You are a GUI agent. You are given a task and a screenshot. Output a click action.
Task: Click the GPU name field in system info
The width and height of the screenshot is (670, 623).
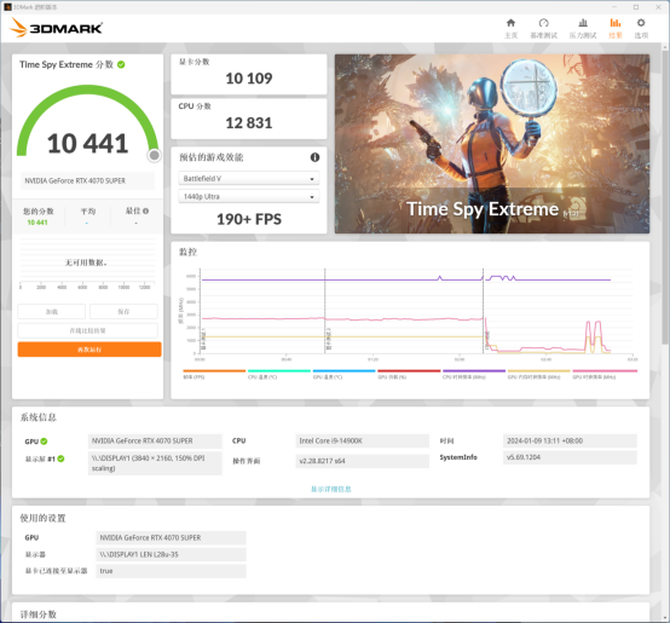[x=155, y=441]
